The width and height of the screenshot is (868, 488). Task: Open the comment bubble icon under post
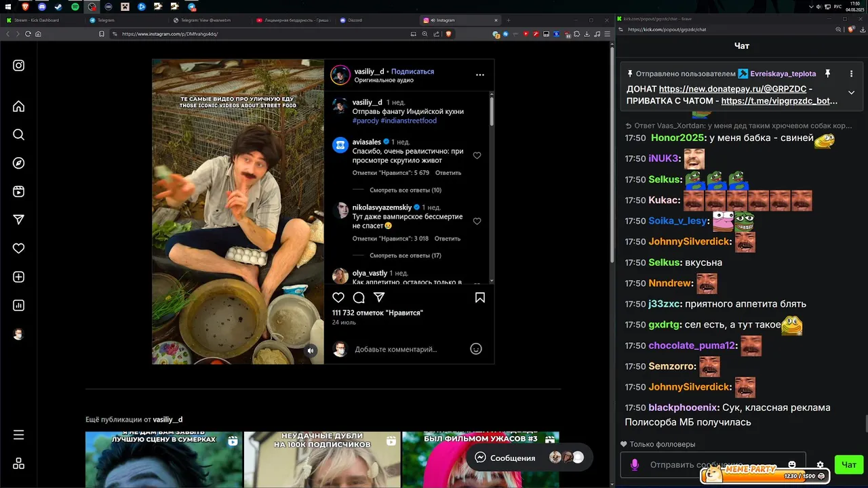(x=359, y=298)
